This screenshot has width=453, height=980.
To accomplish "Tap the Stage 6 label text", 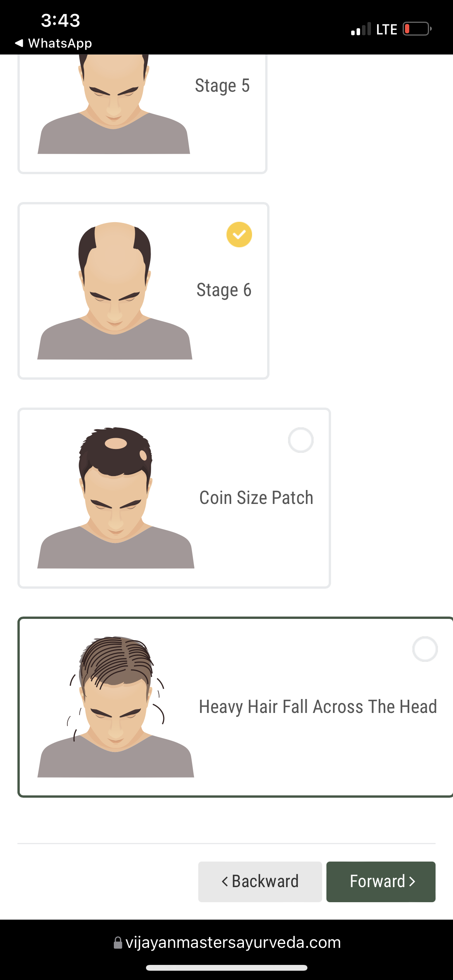I will (224, 290).
